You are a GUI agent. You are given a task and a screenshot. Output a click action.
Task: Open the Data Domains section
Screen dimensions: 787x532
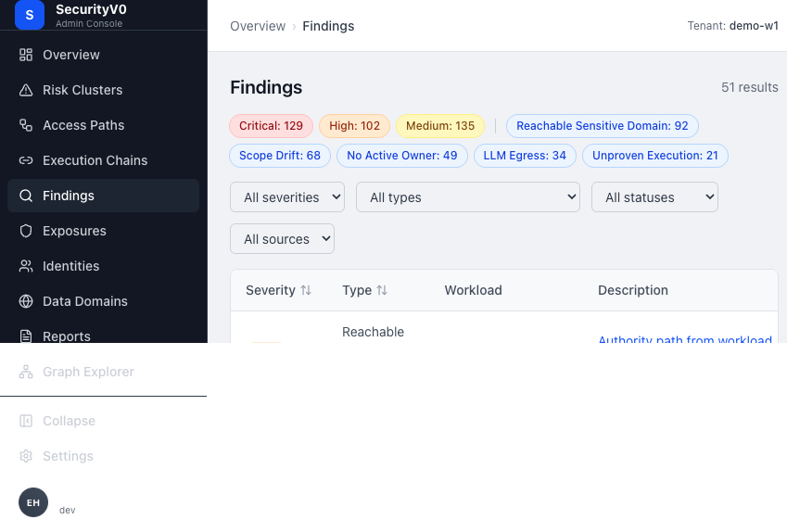104,301
